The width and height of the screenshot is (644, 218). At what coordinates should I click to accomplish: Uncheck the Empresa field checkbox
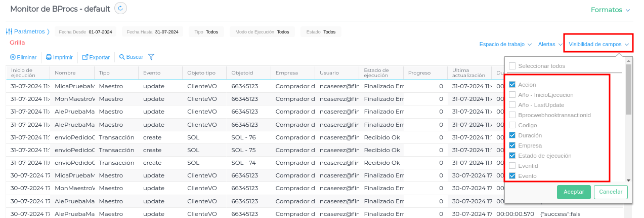(512, 146)
